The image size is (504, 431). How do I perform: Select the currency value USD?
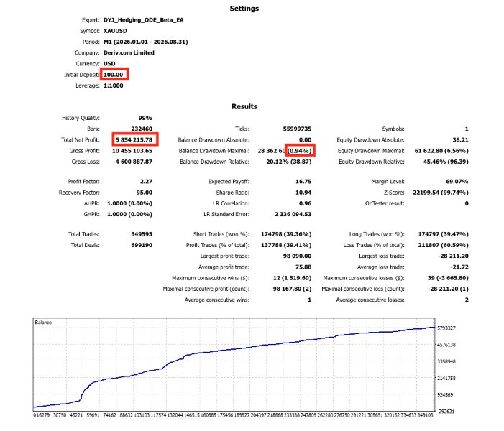point(109,64)
